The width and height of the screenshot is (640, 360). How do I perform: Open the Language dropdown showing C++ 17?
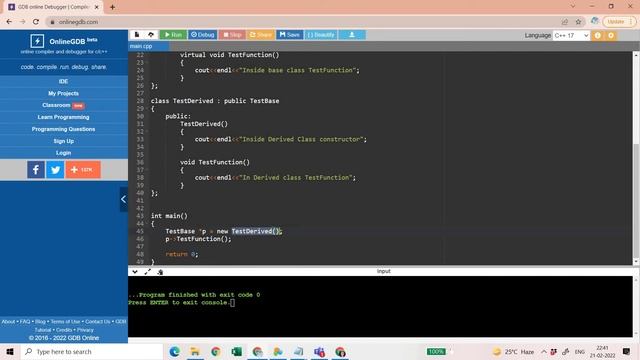pos(571,36)
